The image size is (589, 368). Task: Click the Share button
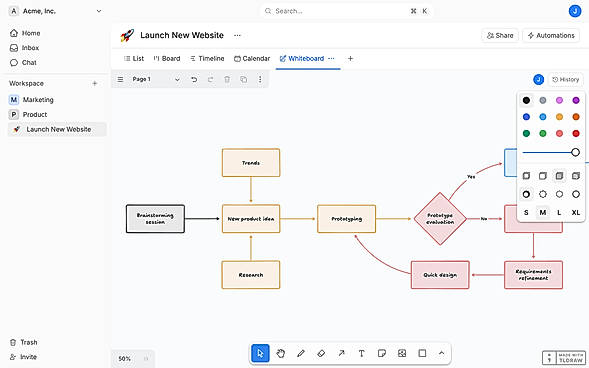[x=500, y=35]
